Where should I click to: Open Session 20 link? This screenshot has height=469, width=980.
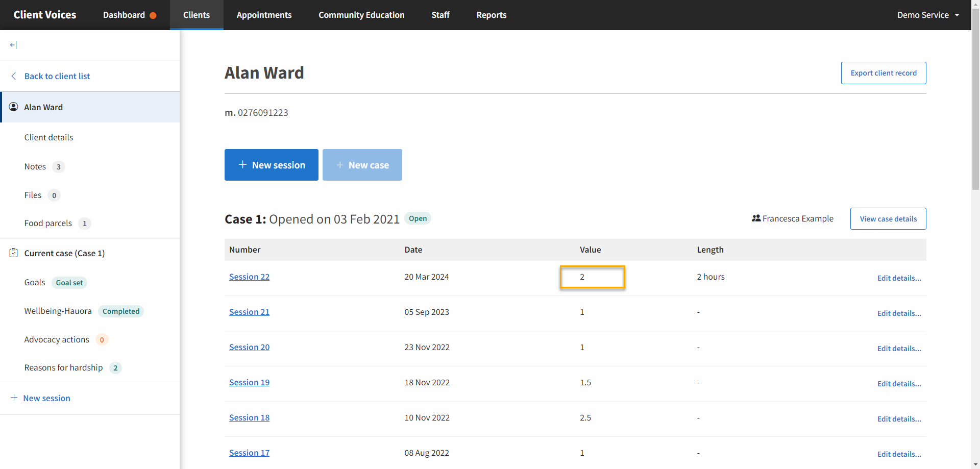coord(249,347)
